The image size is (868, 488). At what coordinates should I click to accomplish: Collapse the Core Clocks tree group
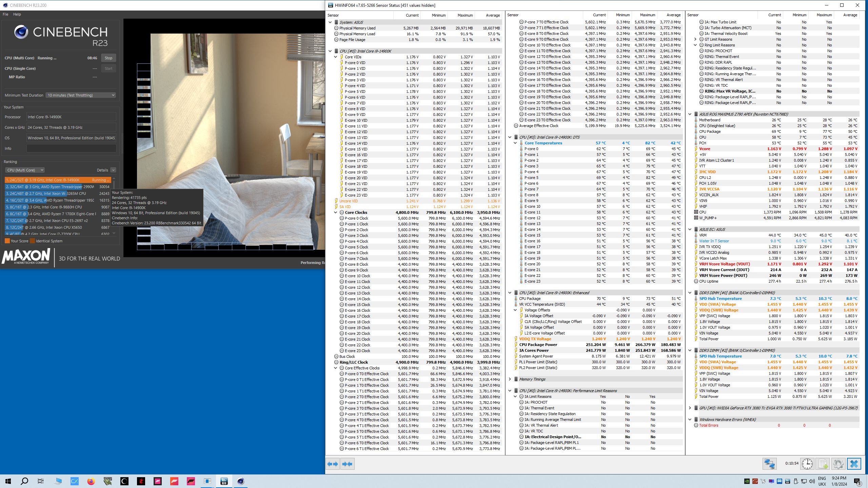[336, 212]
